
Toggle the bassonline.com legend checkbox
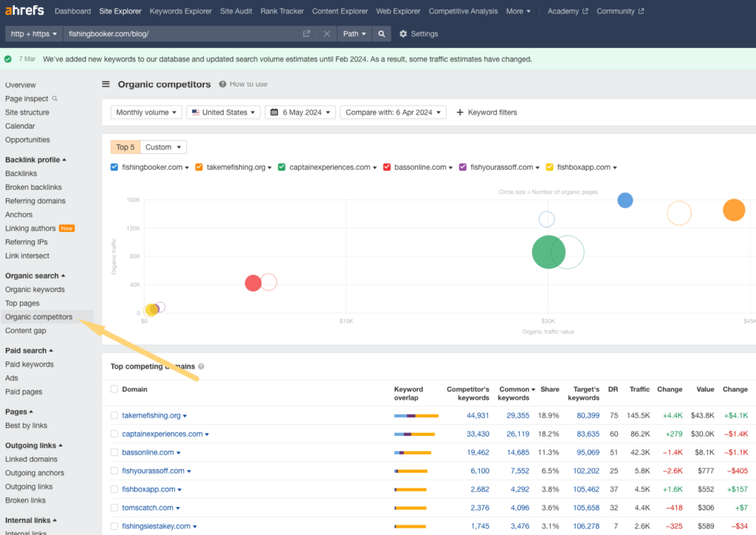(x=387, y=167)
